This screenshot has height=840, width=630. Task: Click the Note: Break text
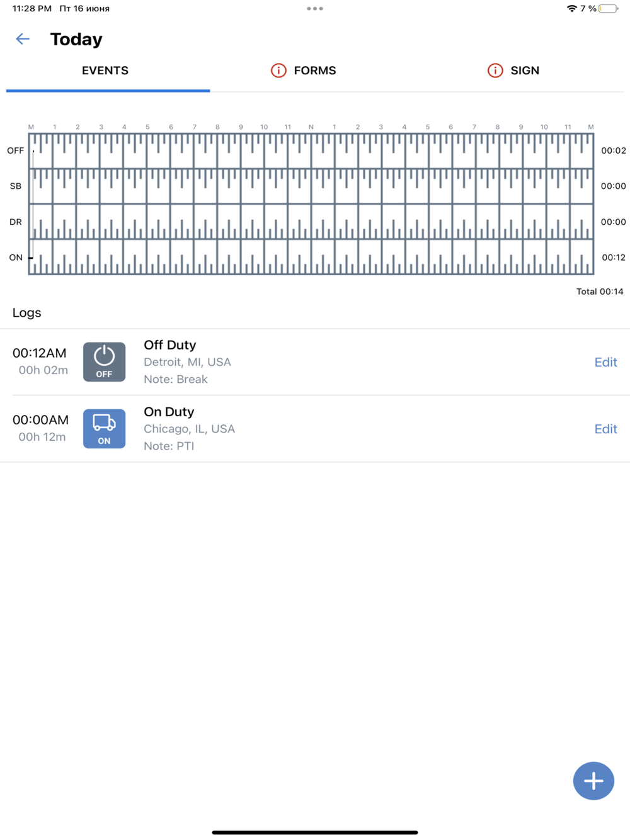(176, 379)
